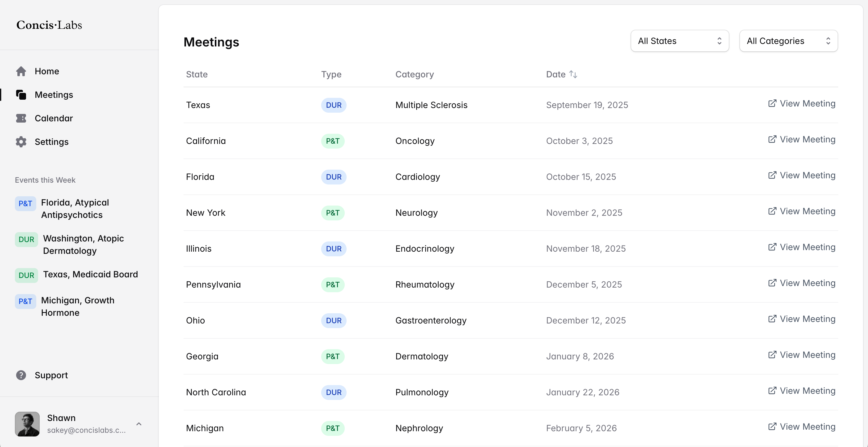The image size is (868, 447).
Task: View Meeting for Michigan Nephrology
Action: click(x=801, y=427)
